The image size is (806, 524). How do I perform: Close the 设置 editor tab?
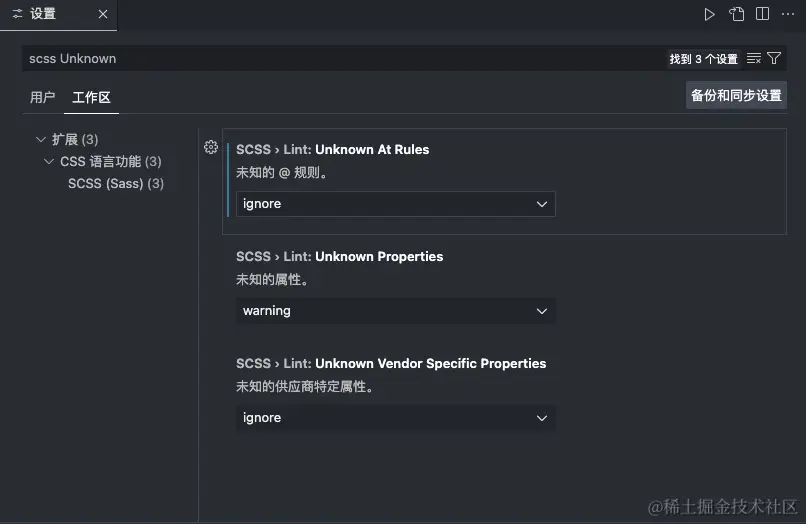tap(103, 14)
